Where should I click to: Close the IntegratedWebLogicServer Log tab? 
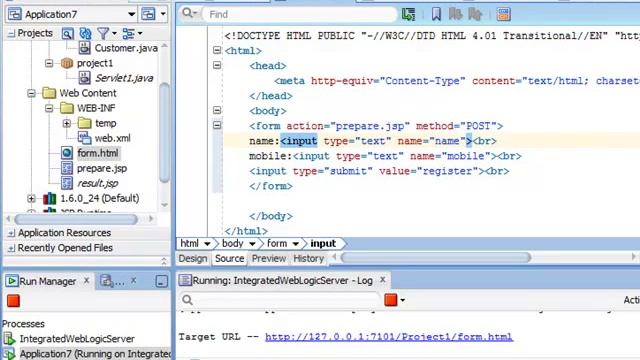[383, 280]
